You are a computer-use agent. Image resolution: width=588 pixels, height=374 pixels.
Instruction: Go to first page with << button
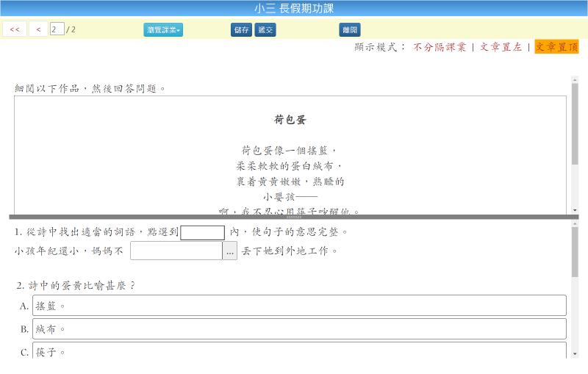tap(15, 29)
